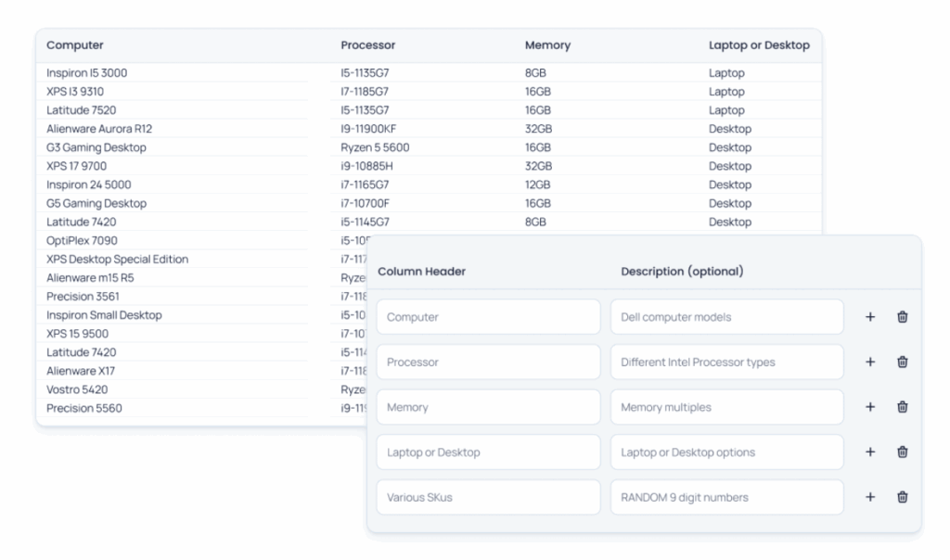Click the 12GB memory cell
The image size is (950, 560).
(x=537, y=185)
